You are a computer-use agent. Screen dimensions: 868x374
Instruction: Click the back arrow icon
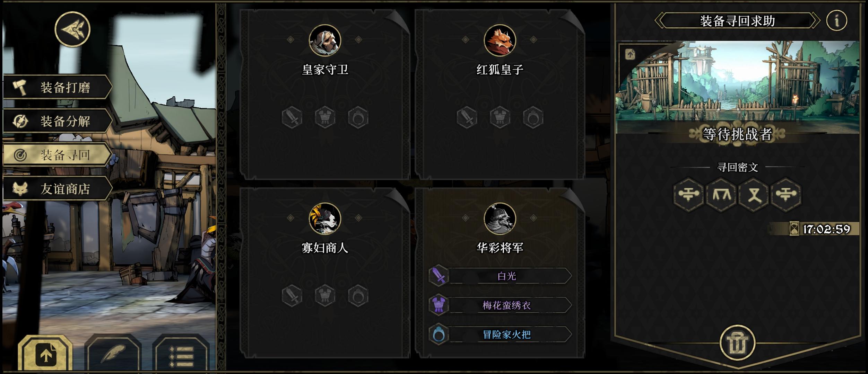[72, 29]
